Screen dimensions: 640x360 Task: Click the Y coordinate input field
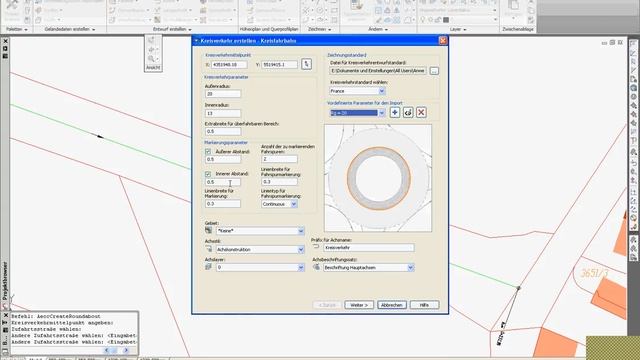tap(279, 64)
